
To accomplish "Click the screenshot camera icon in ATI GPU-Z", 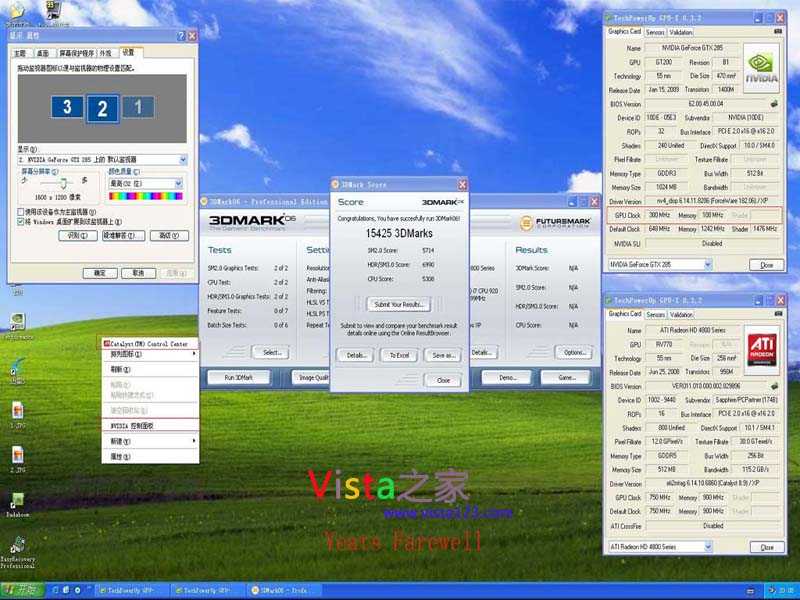I will [x=778, y=314].
